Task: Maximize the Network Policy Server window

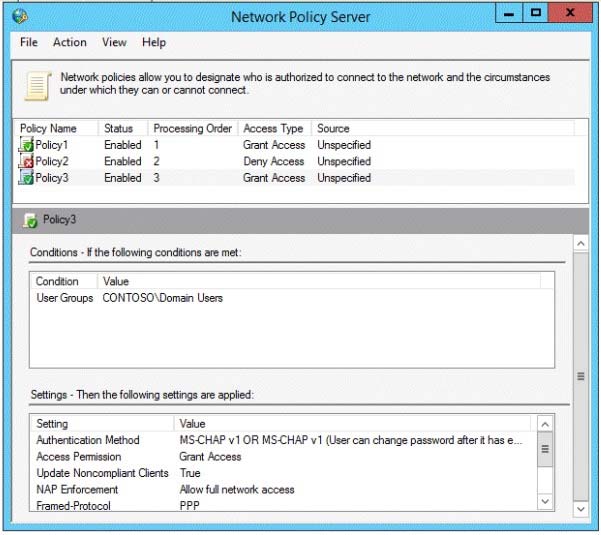Action: (x=536, y=13)
